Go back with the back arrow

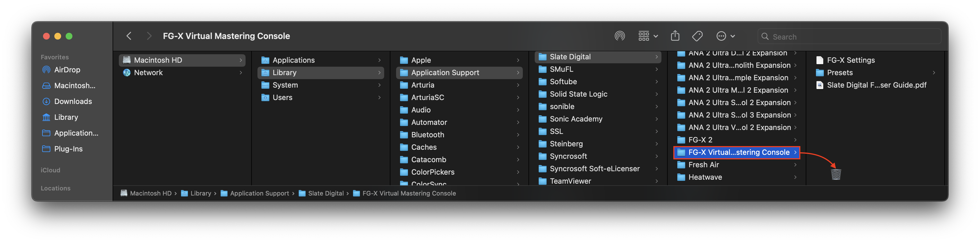(129, 36)
